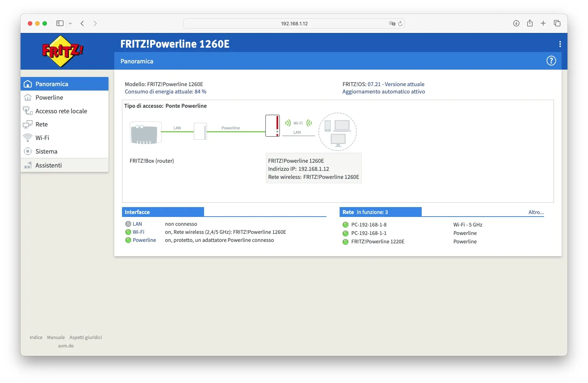Click the Wi-Fi green status indicator

[x=128, y=232]
